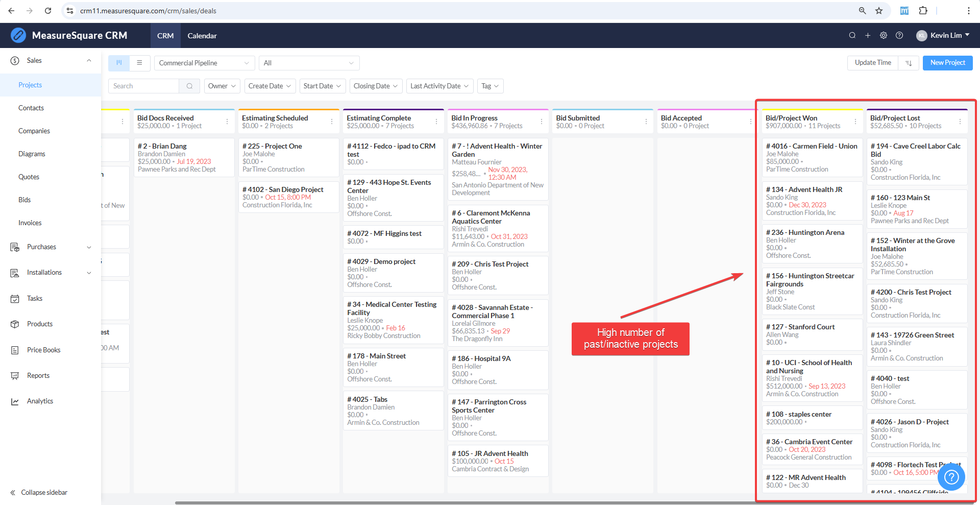Click the project Search input field
Image resolution: width=980 pixels, height=505 pixels.
click(143, 86)
